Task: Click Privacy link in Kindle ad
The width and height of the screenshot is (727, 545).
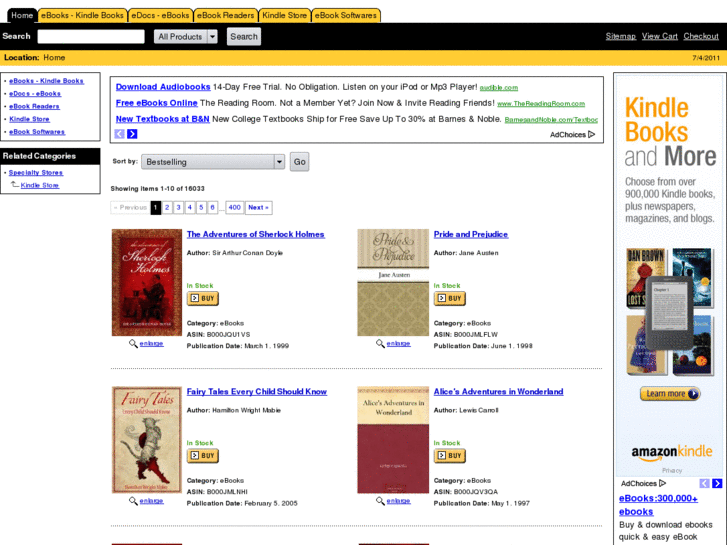Action: click(x=672, y=470)
